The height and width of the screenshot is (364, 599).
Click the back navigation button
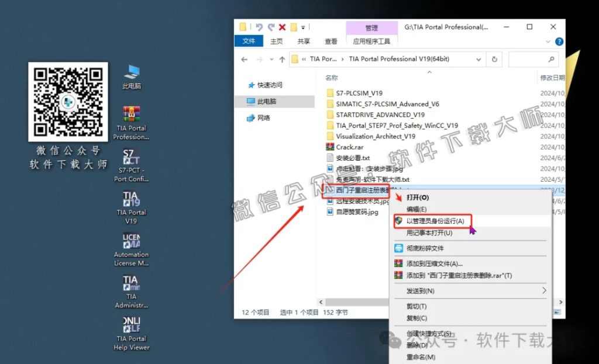245,59
